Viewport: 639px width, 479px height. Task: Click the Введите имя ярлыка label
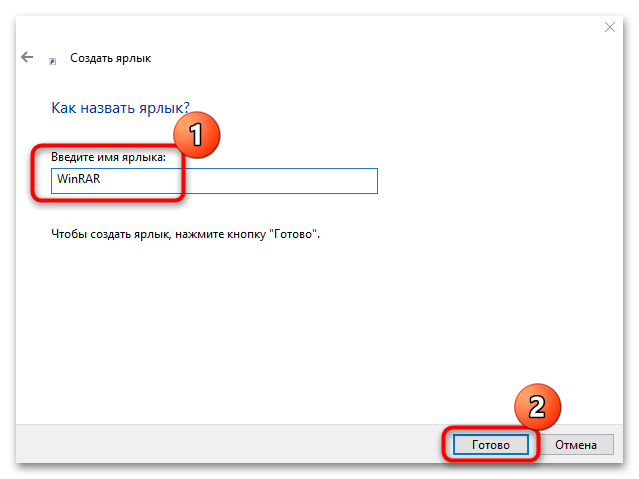(x=108, y=158)
